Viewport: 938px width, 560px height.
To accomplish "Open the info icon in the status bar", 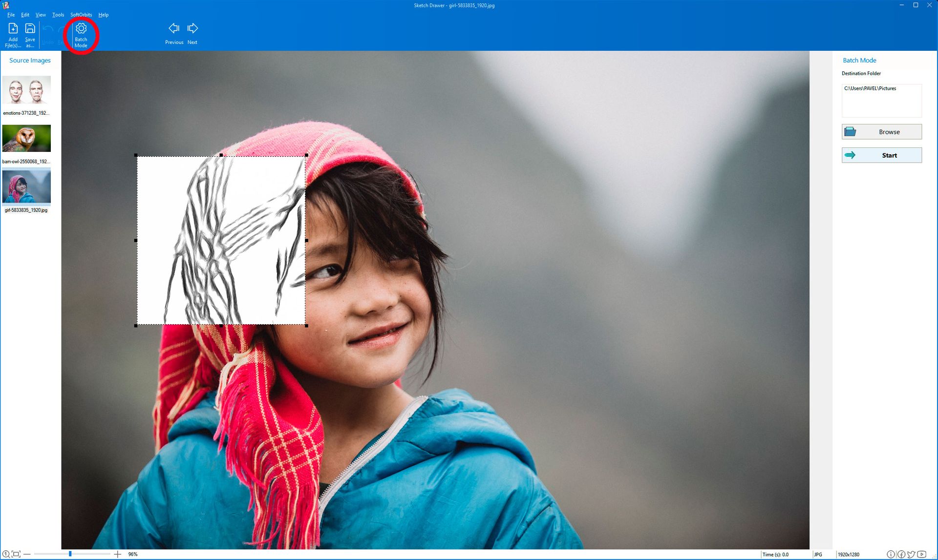I will pyautogui.click(x=891, y=554).
